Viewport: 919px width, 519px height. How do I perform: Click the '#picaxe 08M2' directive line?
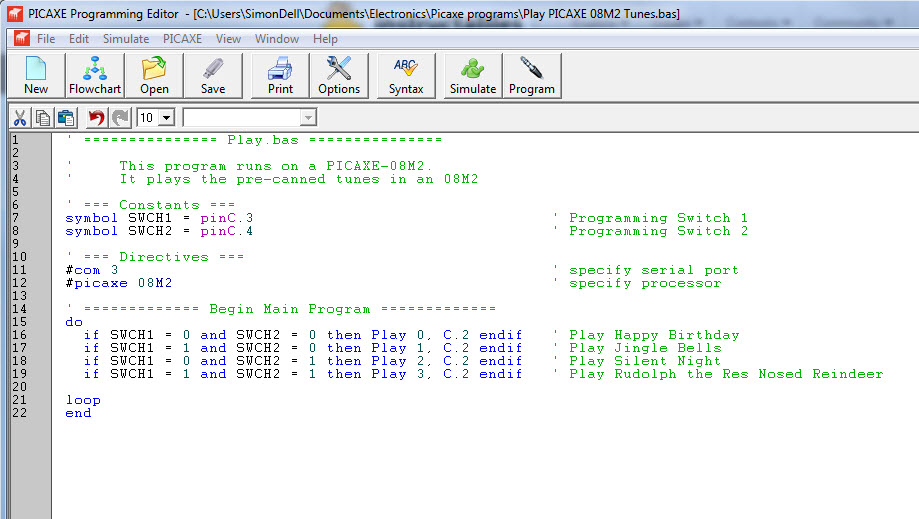pyautogui.click(x=119, y=283)
